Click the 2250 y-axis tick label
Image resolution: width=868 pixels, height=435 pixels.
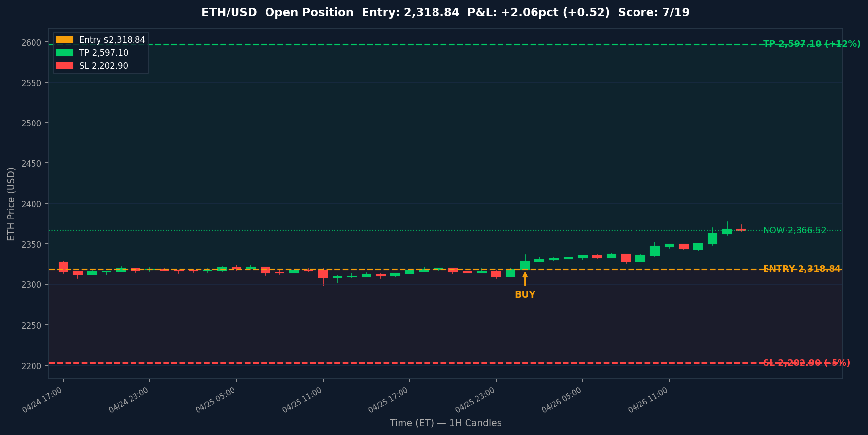point(31,326)
